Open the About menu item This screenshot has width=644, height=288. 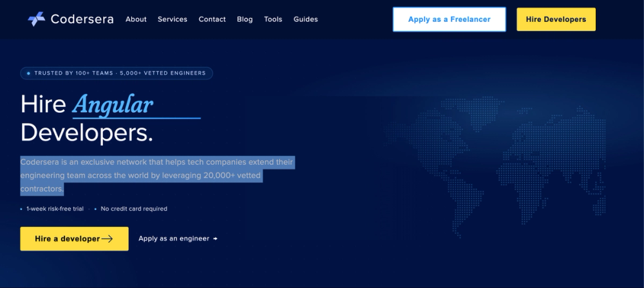[x=136, y=19]
